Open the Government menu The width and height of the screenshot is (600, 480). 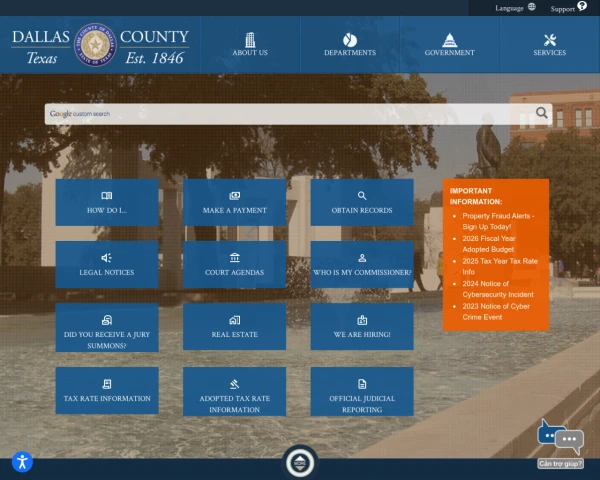[x=450, y=45]
